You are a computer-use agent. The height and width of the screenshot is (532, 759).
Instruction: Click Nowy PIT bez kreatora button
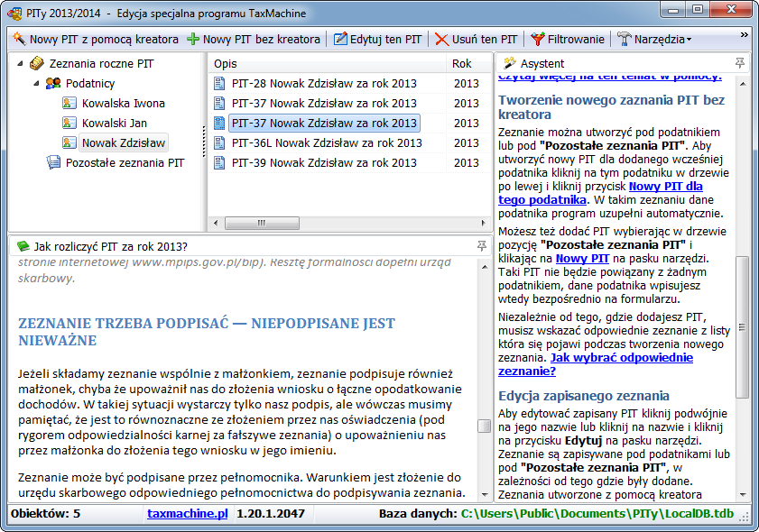255,39
